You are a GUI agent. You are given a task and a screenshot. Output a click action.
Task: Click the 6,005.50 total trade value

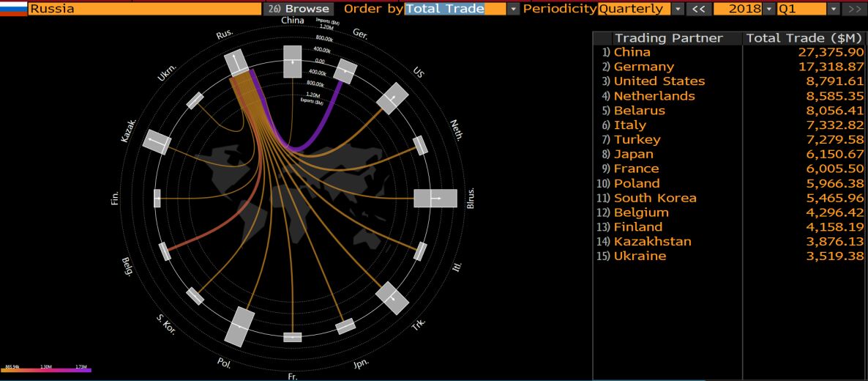834,169
